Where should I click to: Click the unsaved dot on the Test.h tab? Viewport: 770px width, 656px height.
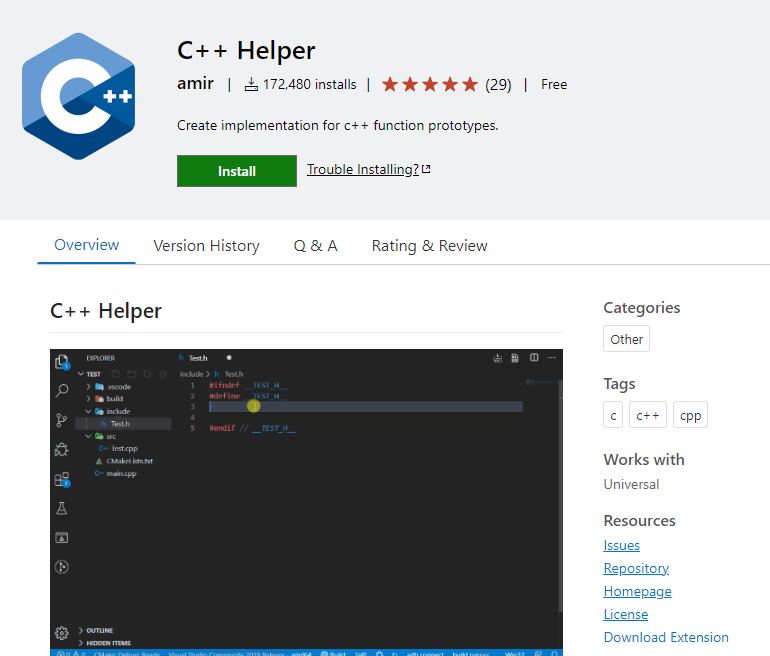(x=229, y=358)
